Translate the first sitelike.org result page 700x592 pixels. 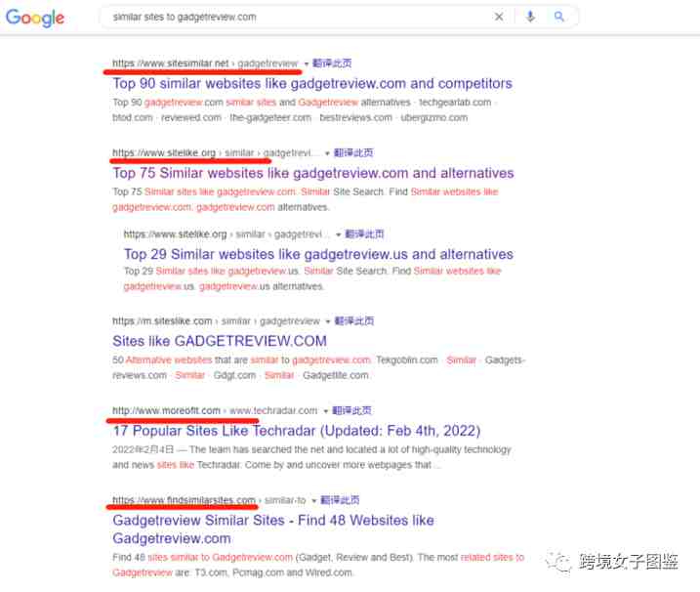(x=353, y=153)
